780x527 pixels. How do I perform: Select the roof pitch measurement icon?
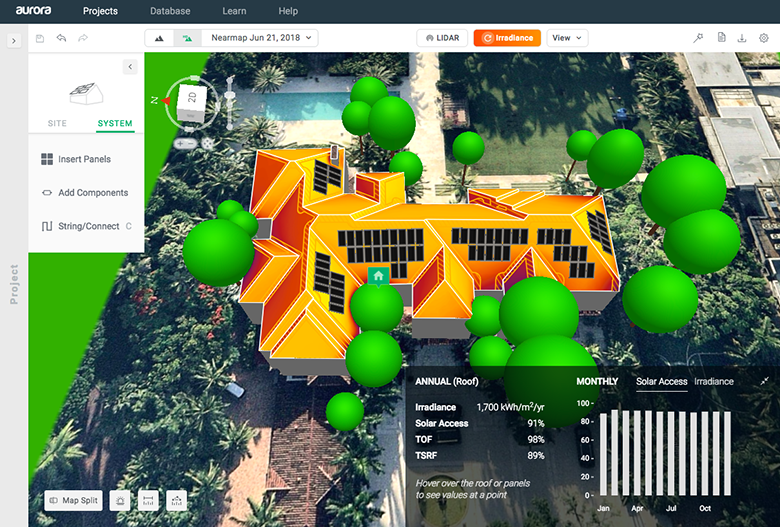pyautogui.click(x=177, y=501)
